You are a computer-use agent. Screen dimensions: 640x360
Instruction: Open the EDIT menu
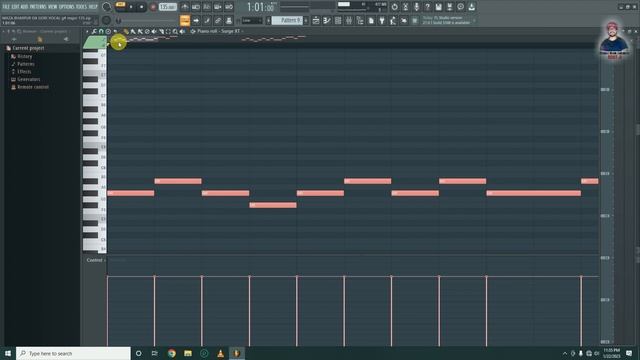[15, 7]
